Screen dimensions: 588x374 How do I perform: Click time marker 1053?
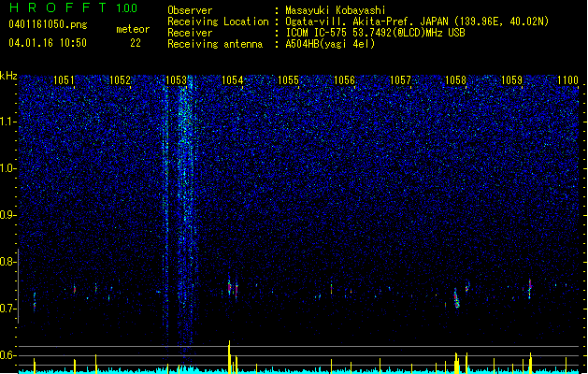176,80
